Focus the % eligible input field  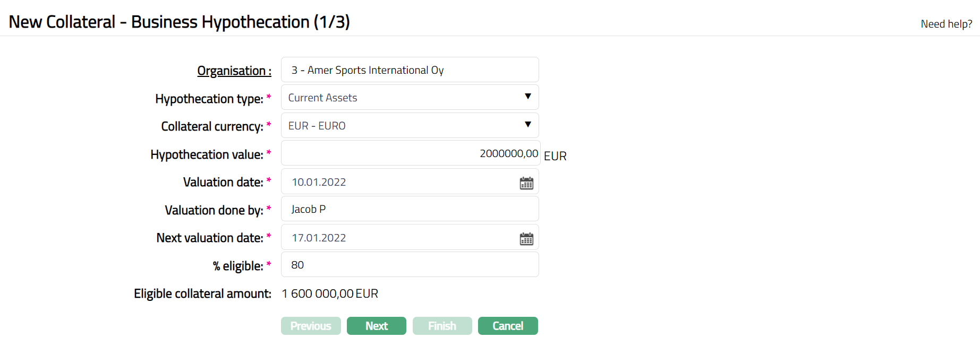click(410, 265)
